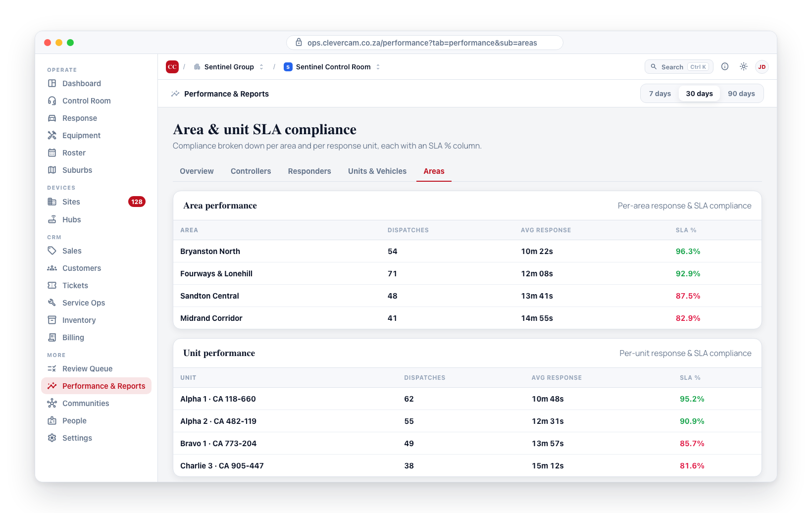Click the People badge icon

(52, 420)
